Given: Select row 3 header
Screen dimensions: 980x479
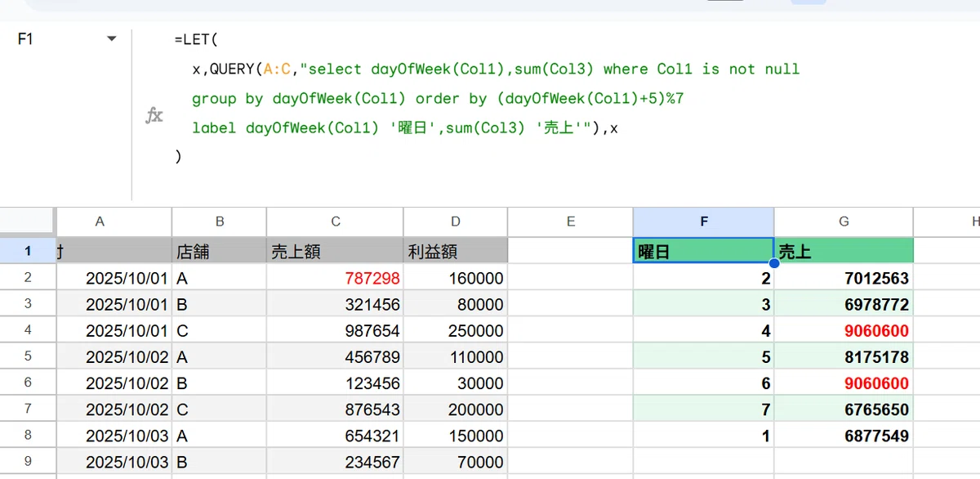Looking at the screenshot, I should [27, 304].
